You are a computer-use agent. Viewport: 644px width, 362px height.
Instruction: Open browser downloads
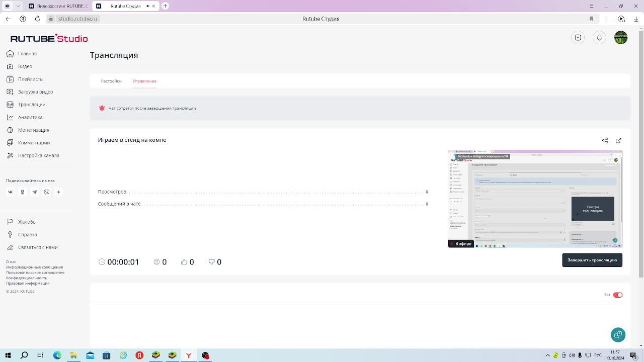(x=636, y=19)
